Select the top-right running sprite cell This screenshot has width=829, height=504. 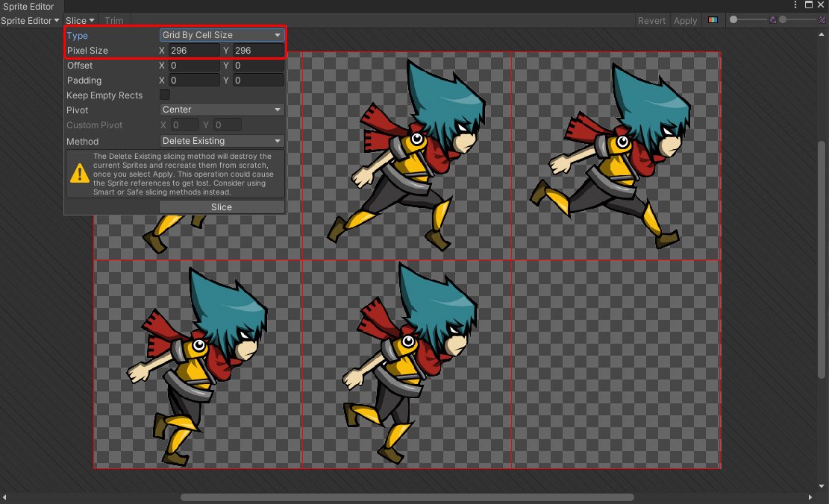click(616, 156)
